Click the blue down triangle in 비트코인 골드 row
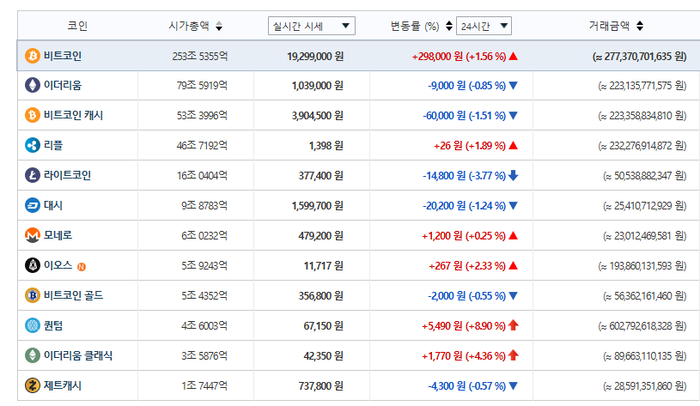 tap(513, 295)
